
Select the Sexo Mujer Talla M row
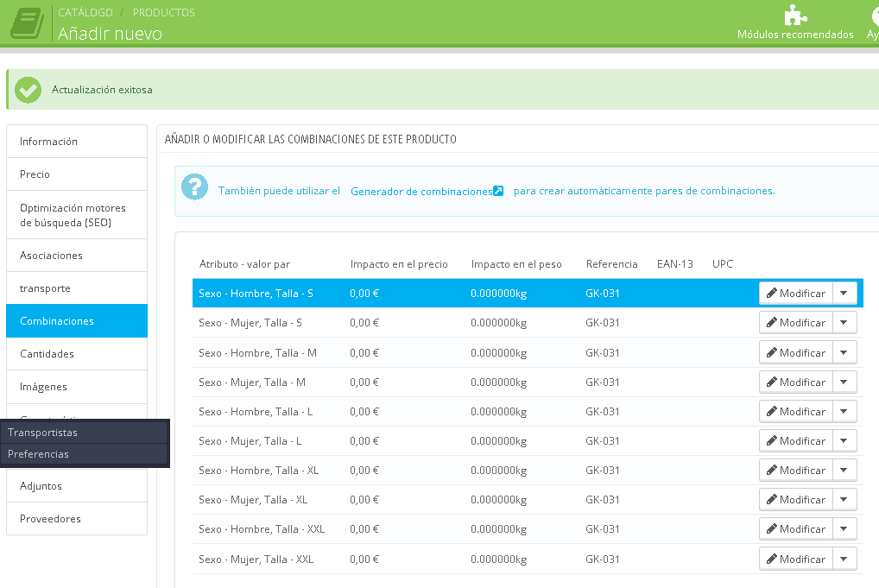tap(252, 383)
